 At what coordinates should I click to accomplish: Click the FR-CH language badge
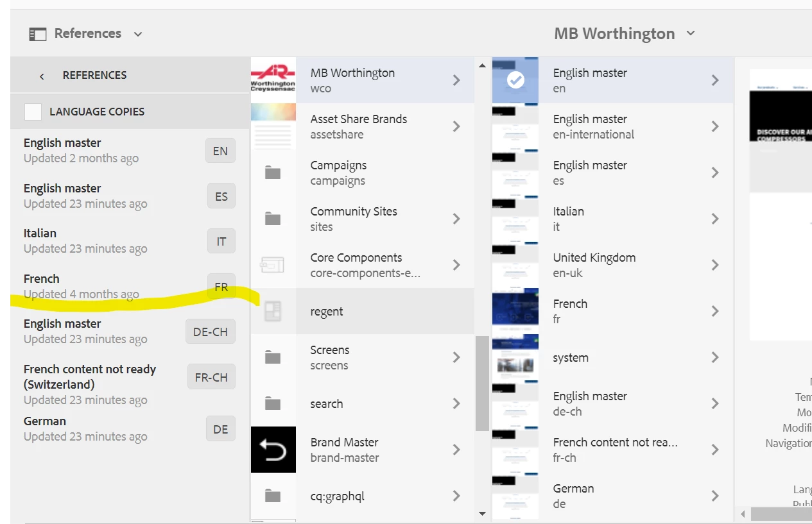click(211, 377)
